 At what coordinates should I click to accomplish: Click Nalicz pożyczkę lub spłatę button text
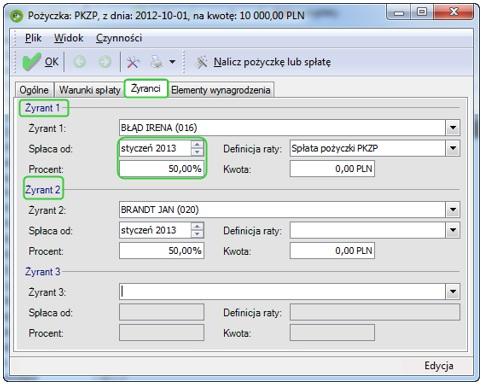pyautogui.click(x=272, y=62)
